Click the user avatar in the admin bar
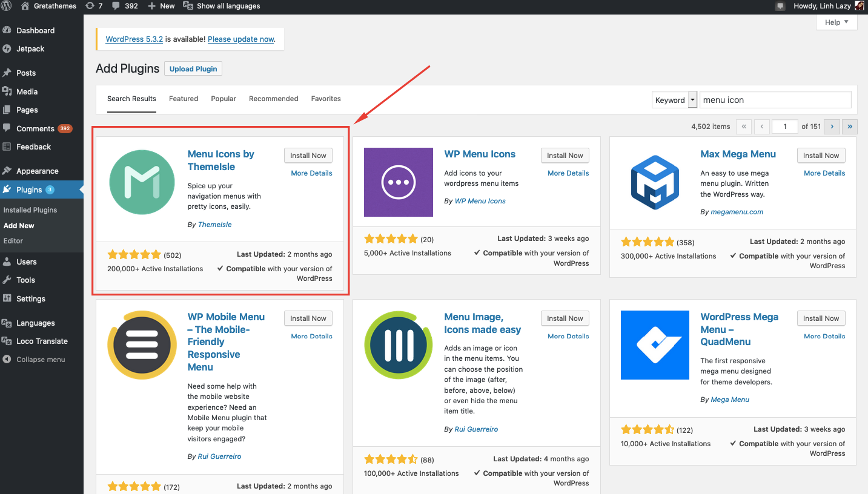This screenshot has height=494, width=868. [860, 6]
